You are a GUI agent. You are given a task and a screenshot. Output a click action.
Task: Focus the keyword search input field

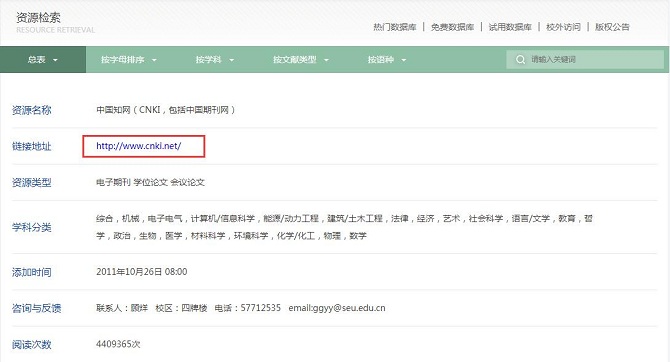tap(585, 59)
